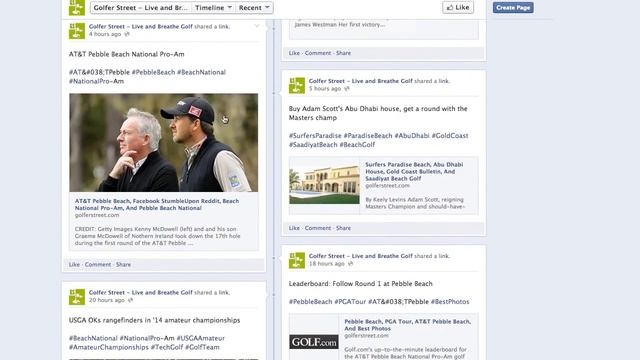Open the #BeachNational hashtag in AT&T post

click(x=201, y=72)
